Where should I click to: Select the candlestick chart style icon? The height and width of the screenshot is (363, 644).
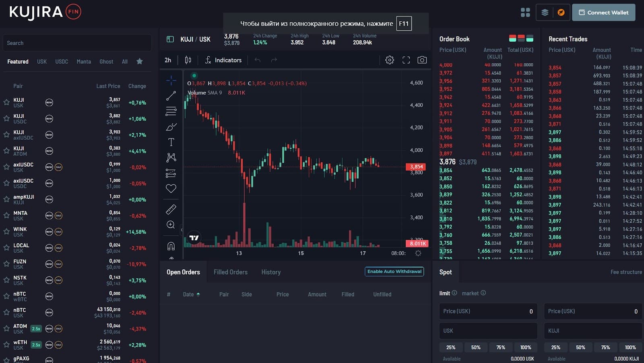(188, 60)
